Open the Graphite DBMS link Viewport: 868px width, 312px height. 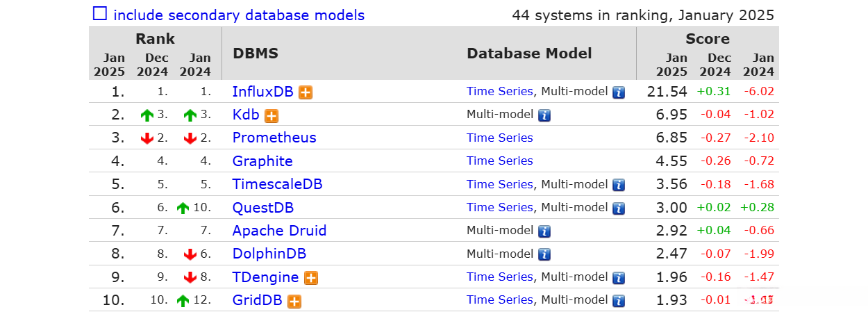[x=262, y=161]
